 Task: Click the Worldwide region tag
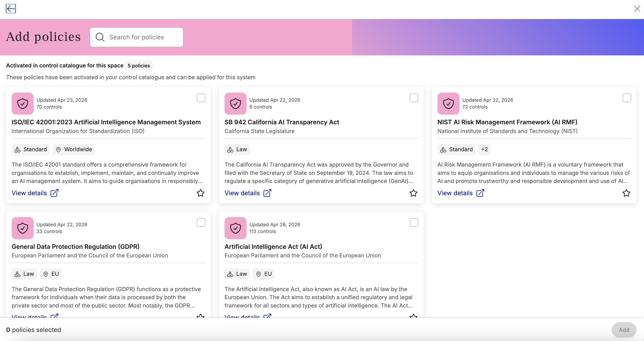click(74, 149)
